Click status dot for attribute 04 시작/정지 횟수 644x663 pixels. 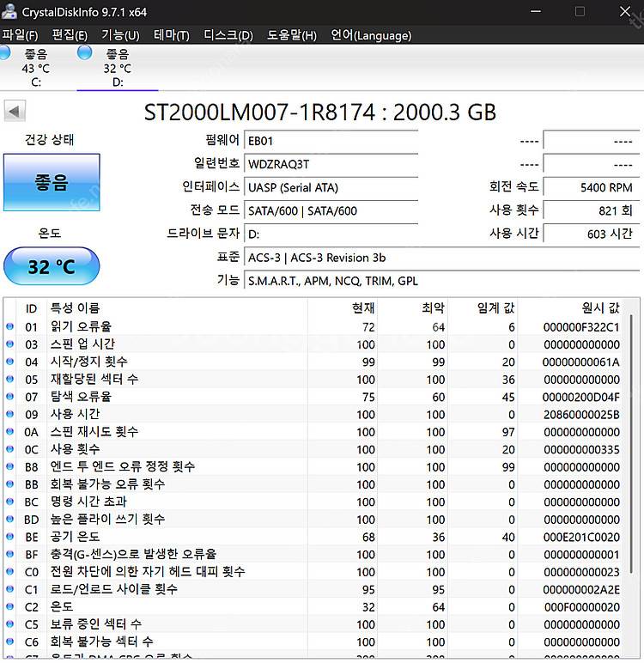[9, 362]
